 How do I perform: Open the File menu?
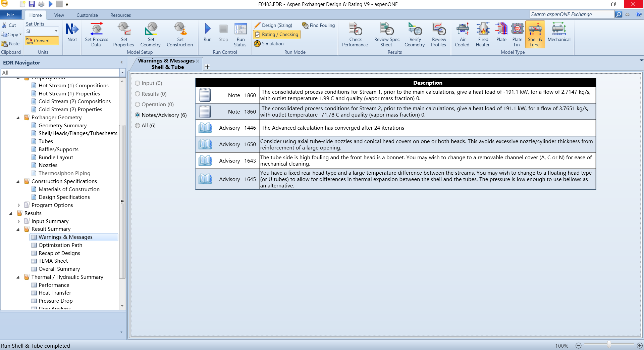point(11,14)
